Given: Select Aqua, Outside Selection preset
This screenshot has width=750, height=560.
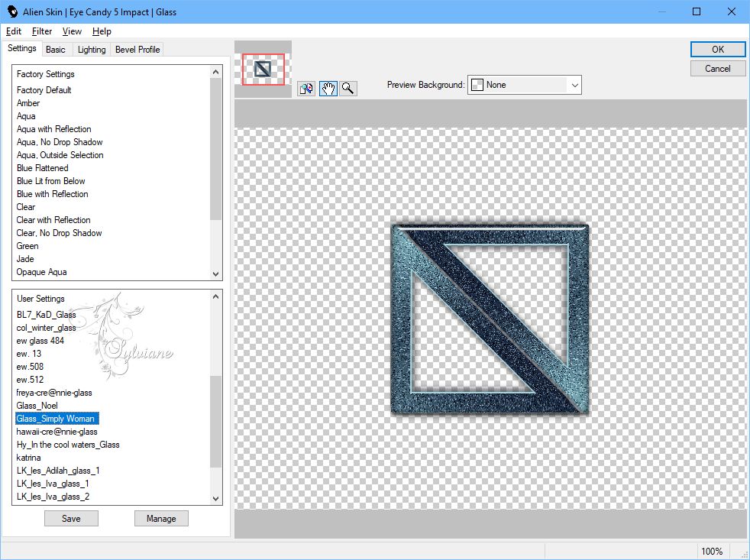Looking at the screenshot, I should pos(60,154).
